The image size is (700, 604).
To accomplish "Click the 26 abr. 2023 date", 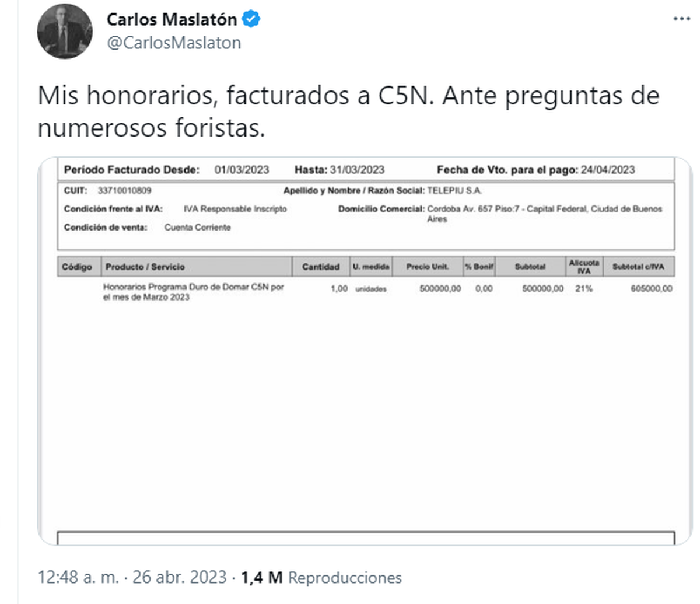I will (x=179, y=578).
